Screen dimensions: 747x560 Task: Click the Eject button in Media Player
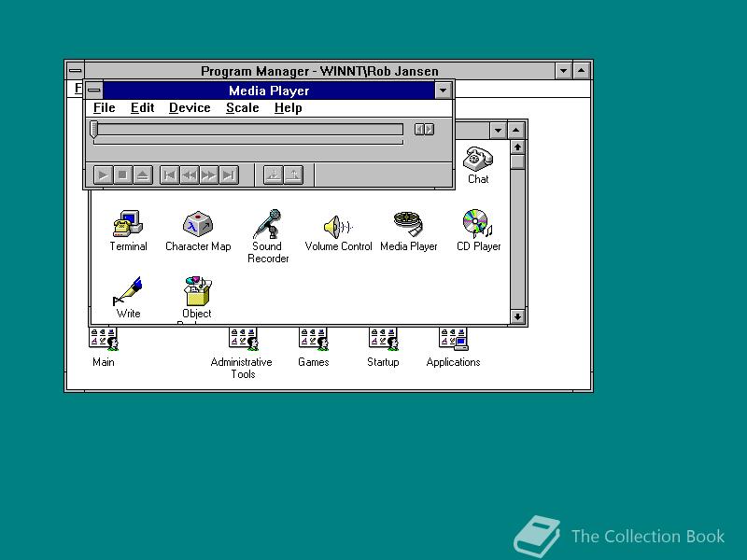(143, 175)
